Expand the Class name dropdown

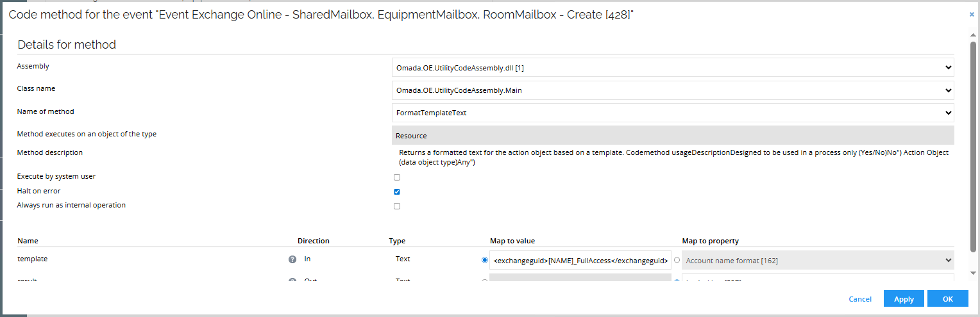[x=672, y=90]
